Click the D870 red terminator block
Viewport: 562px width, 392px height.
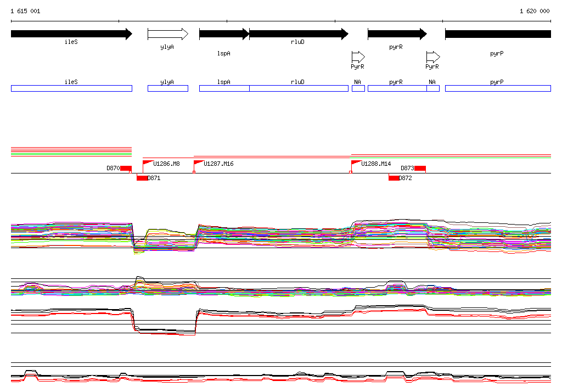(x=126, y=169)
